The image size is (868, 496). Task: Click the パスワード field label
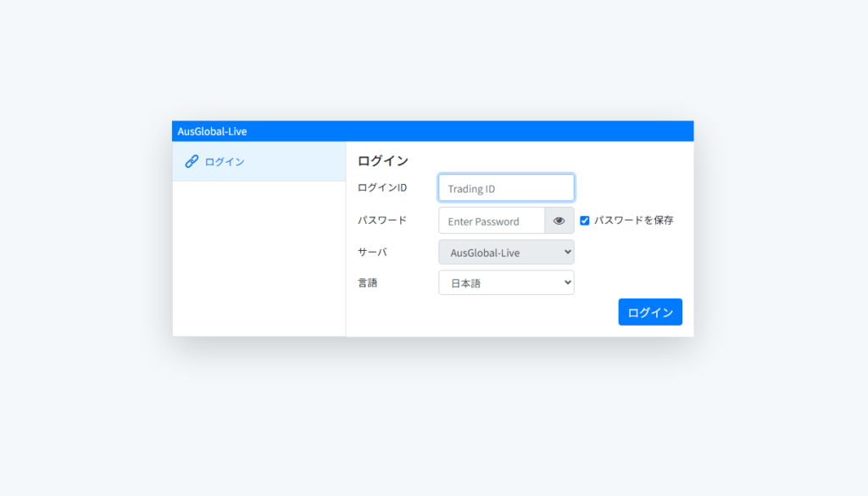click(382, 220)
